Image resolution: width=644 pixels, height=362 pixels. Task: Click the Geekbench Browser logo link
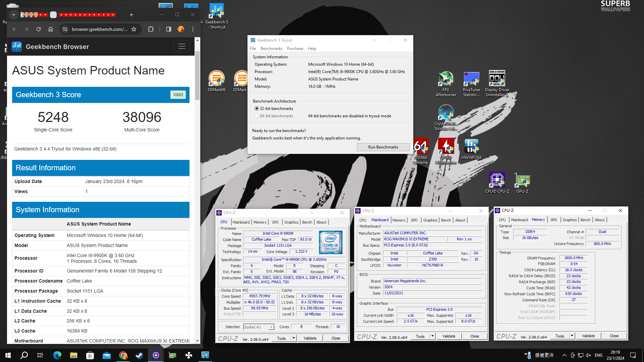tap(51, 47)
